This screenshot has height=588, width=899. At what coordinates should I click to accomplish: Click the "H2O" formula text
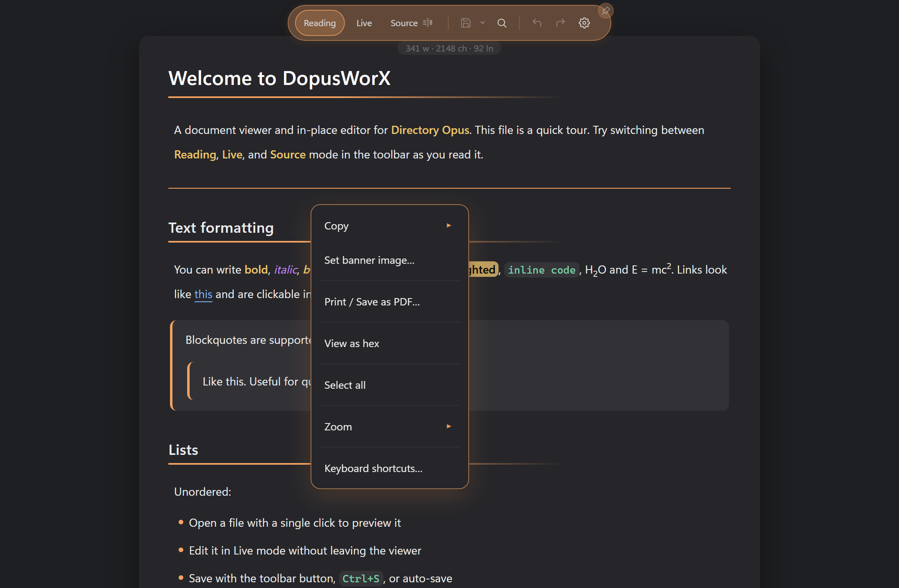pos(596,270)
